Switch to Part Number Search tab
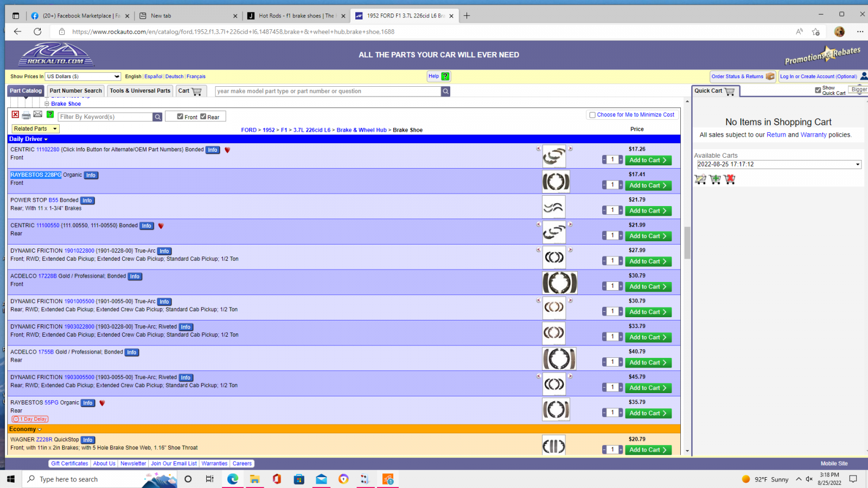This screenshot has width=868, height=488. click(x=76, y=91)
